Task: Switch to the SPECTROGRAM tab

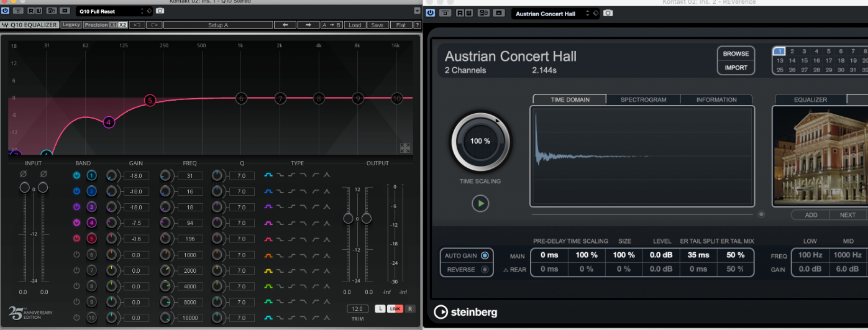Action: coord(643,99)
